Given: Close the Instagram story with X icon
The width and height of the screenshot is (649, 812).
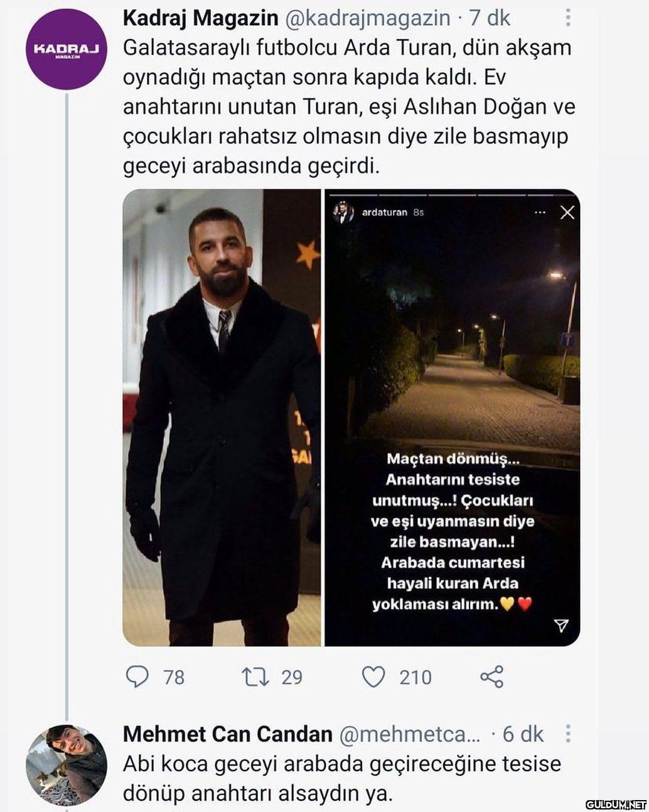Looking at the screenshot, I should coord(567,212).
